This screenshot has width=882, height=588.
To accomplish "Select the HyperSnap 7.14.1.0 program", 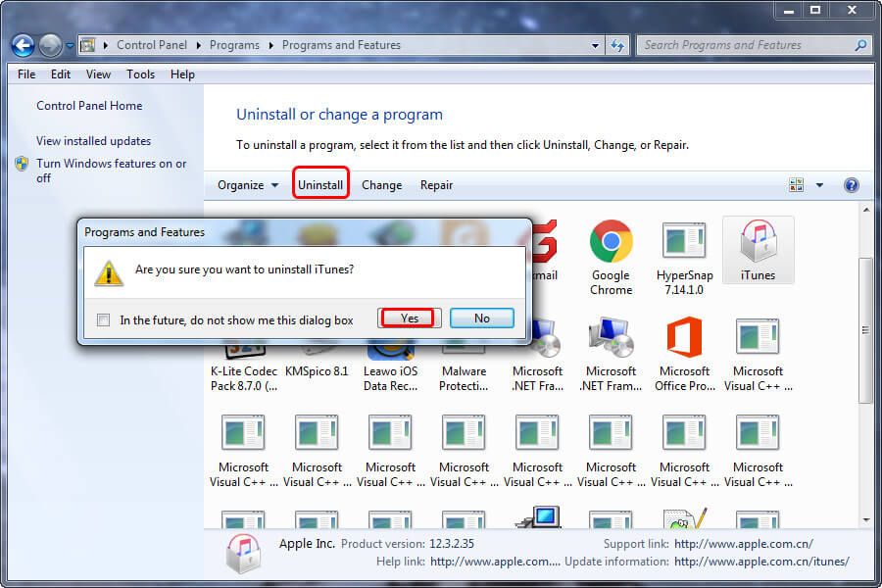I will pos(685,258).
